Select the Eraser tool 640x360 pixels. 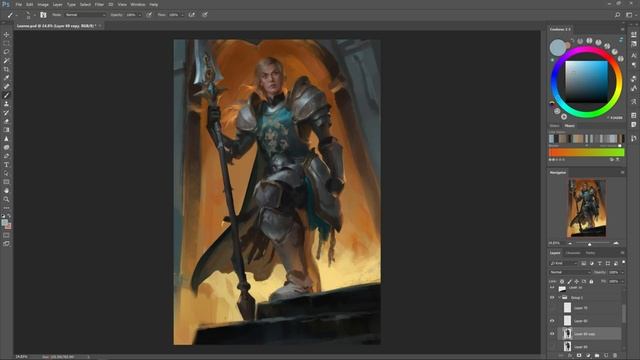[x=6, y=121]
